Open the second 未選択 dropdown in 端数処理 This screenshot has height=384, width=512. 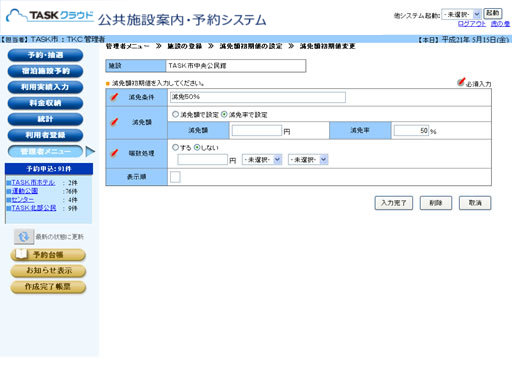tap(308, 160)
